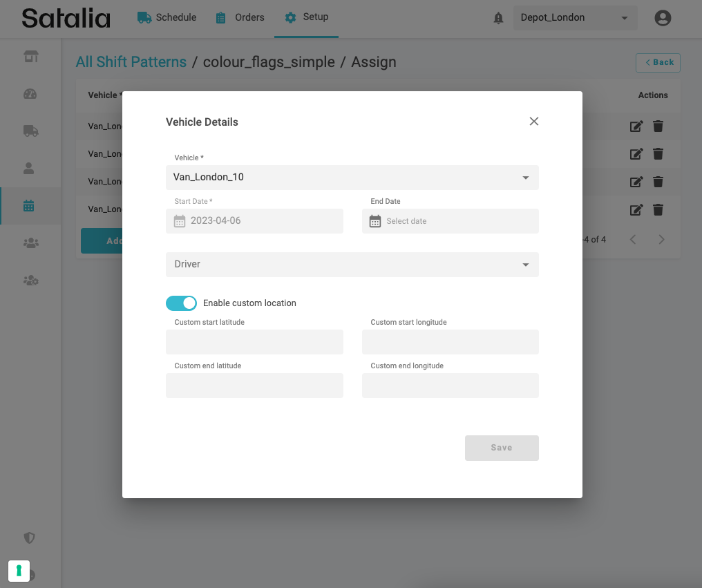Click the Custom start latitude field
Viewport: 702px width, 588px height.
pyautogui.click(x=254, y=342)
